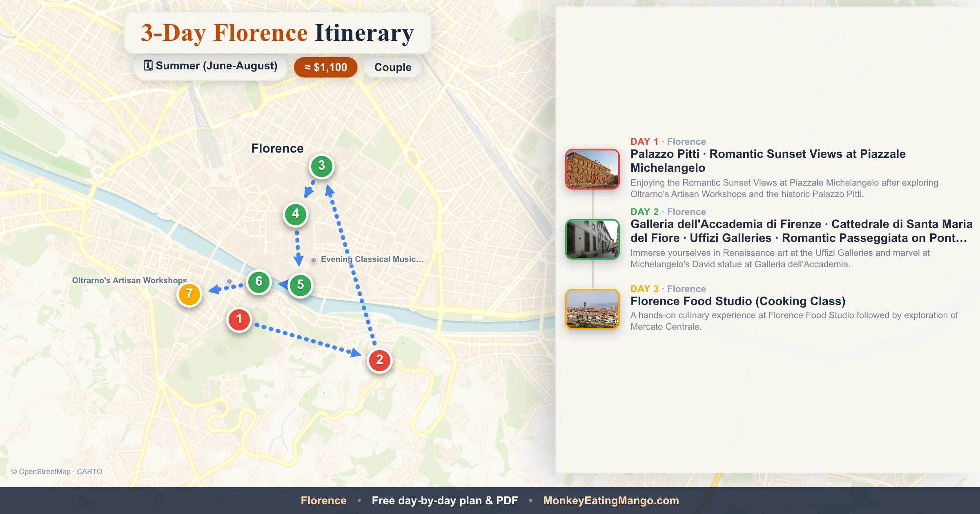
Task: Click map marker 2 in red
Action: click(379, 360)
